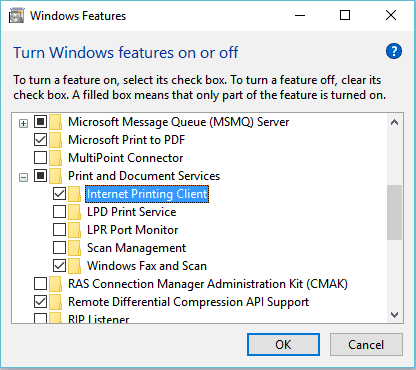Minimize the Windows Features dialog
The height and width of the screenshot is (370, 416).
coord(300,15)
